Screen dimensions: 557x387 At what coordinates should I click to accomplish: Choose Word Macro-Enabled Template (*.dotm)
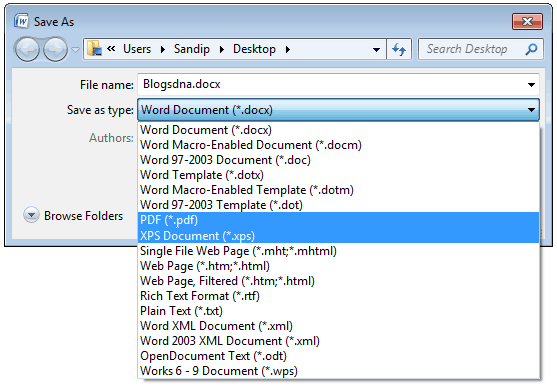click(x=338, y=190)
